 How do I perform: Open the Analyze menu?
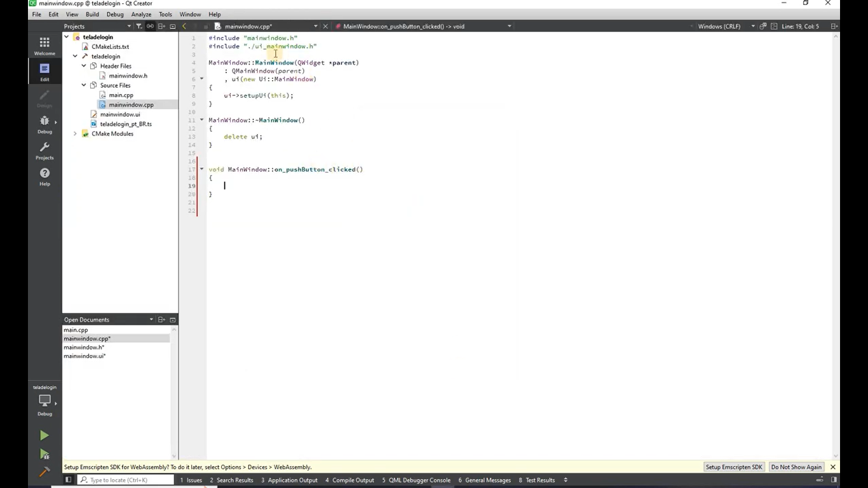click(140, 14)
